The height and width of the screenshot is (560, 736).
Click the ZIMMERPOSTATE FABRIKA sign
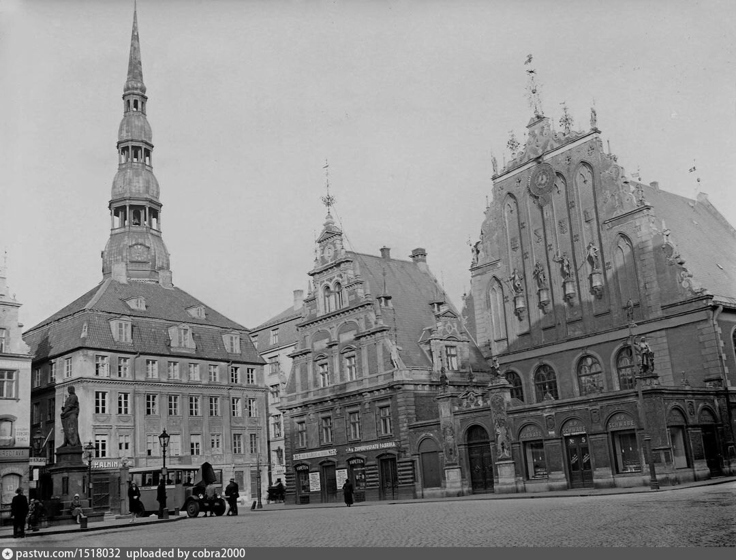(x=371, y=448)
